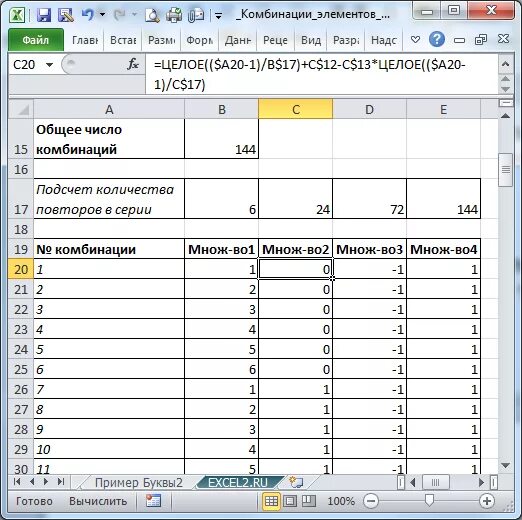The width and height of the screenshot is (522, 520).
Task: Switch to the Вид ribbon tab
Action: pyautogui.click(x=311, y=40)
